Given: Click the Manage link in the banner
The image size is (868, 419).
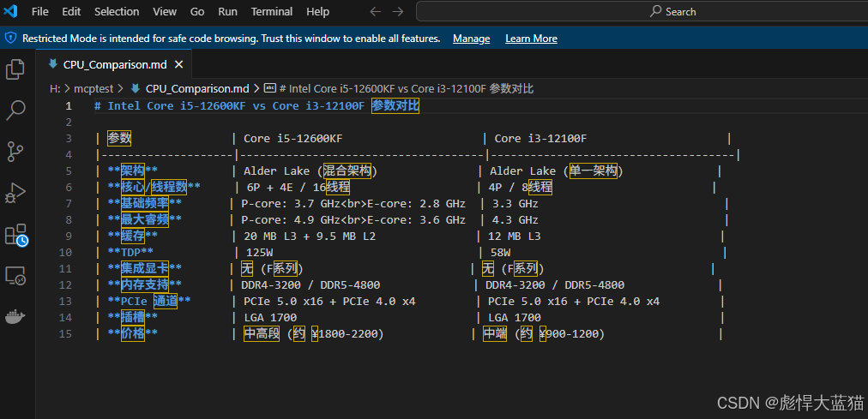Looking at the screenshot, I should pyautogui.click(x=471, y=39).
